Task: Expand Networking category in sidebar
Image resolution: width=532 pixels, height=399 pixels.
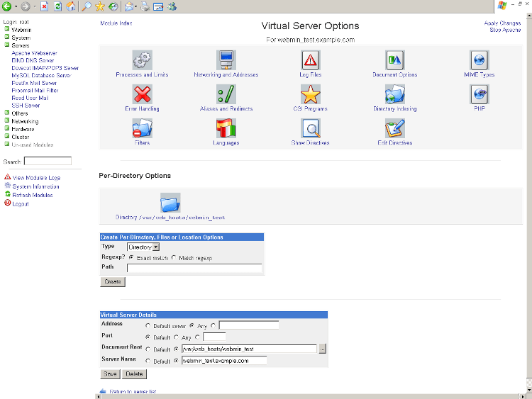Action: pos(6,120)
